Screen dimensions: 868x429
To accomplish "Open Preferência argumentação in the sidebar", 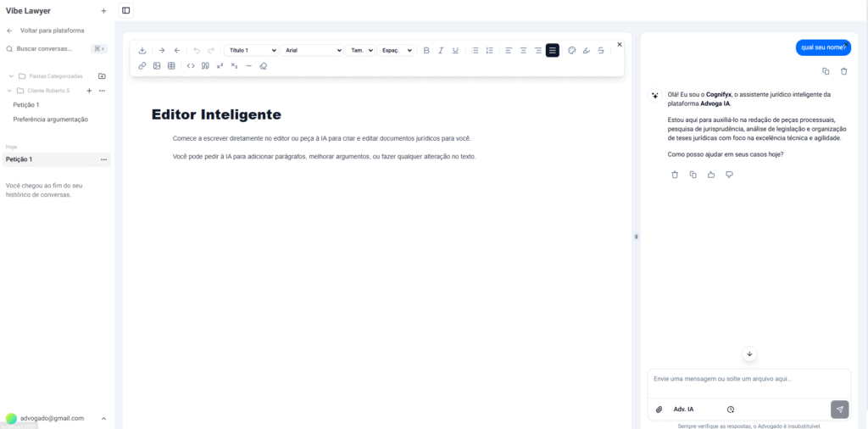I will coord(50,120).
